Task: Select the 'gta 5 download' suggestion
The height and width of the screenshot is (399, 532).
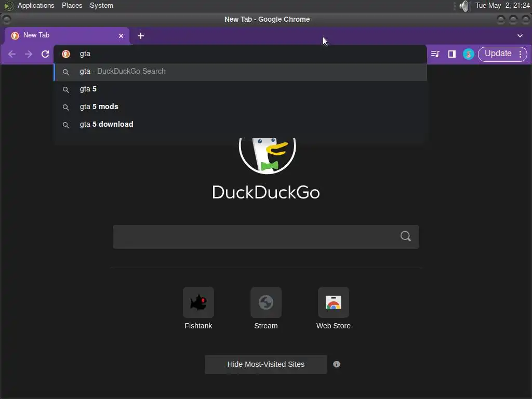Action: click(x=240, y=125)
